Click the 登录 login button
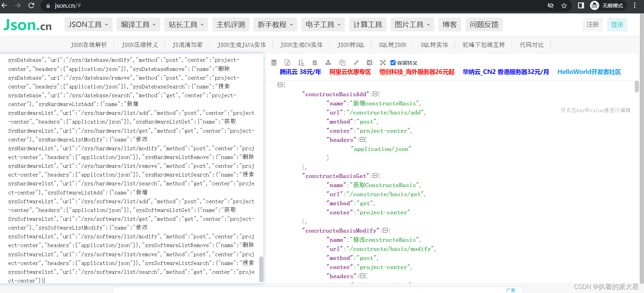644x293 pixels. pyautogui.click(x=617, y=25)
